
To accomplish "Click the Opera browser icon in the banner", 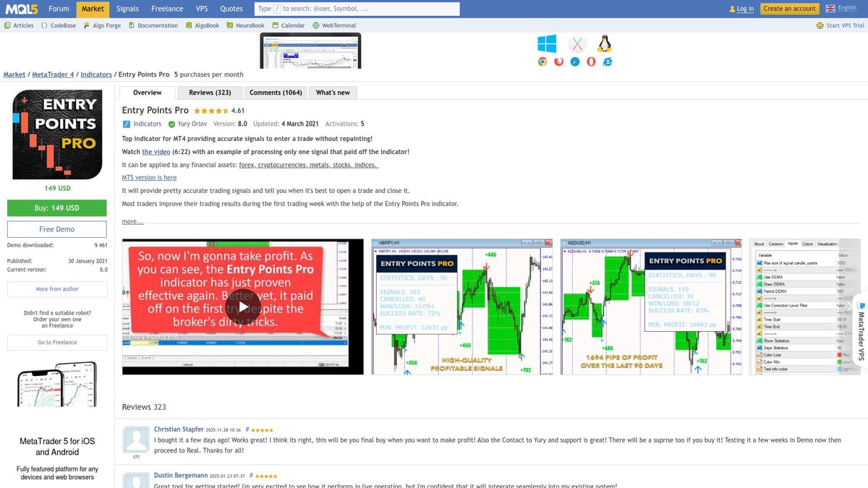I will tap(591, 62).
